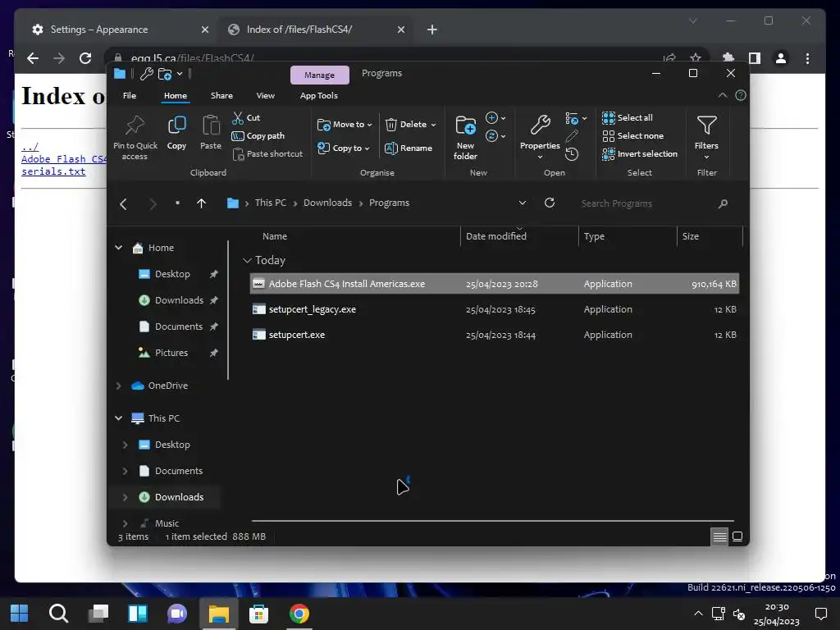Sort by Date modified column
This screenshot has height=630, width=840.
tap(519, 236)
